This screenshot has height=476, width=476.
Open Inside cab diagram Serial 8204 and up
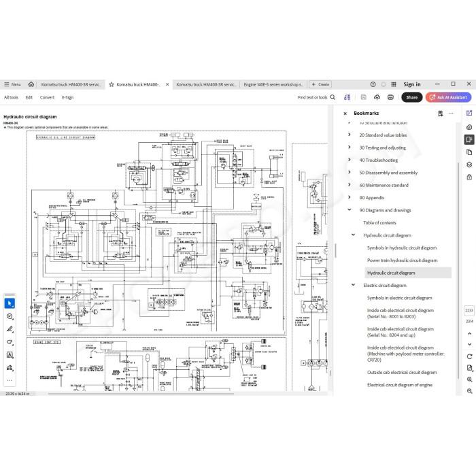401,332
